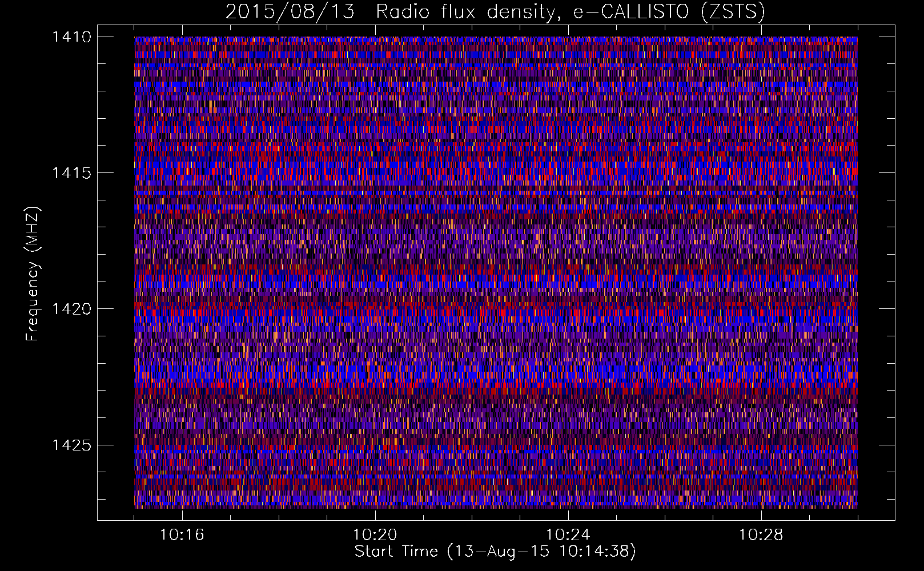This screenshot has height=571, width=924.
Task: Click the 10:20 time axis label
Action: [x=375, y=535]
